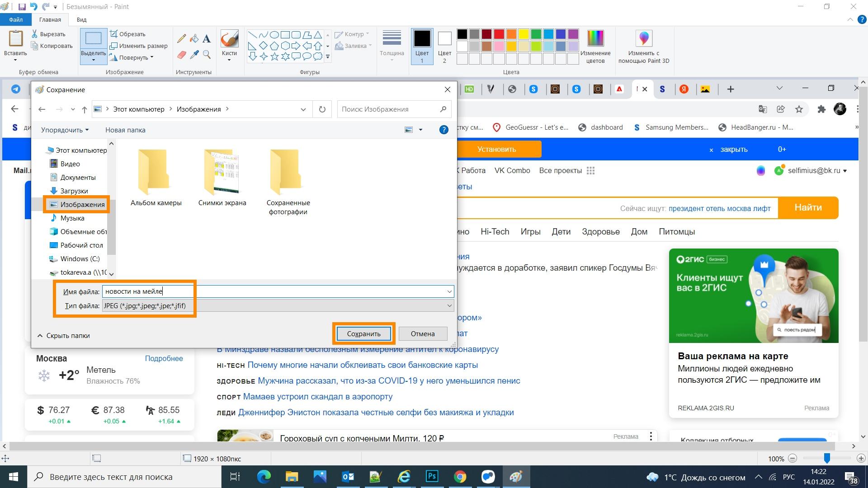
Task: Expand the Organize (Упорядочить) menu
Action: tap(65, 130)
